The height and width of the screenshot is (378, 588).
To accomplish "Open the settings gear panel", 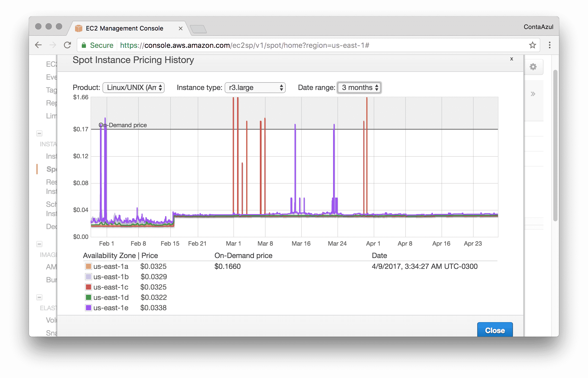I will point(533,67).
